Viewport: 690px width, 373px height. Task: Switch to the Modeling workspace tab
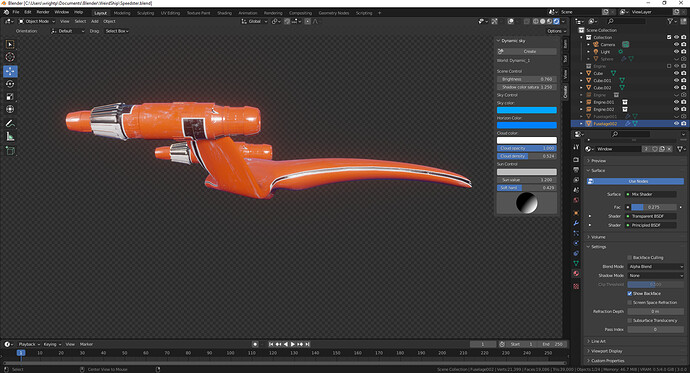coord(122,13)
